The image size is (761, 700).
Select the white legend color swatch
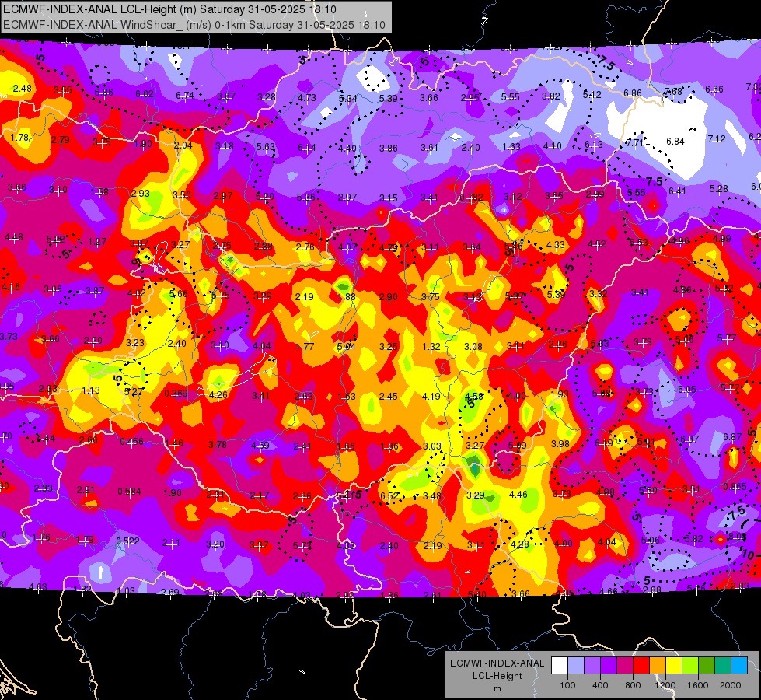tap(560, 666)
